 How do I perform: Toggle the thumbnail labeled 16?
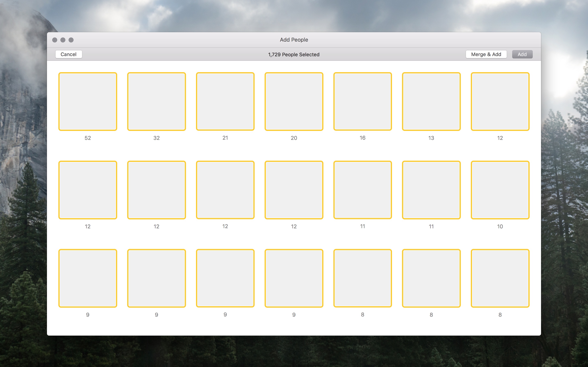tap(363, 102)
